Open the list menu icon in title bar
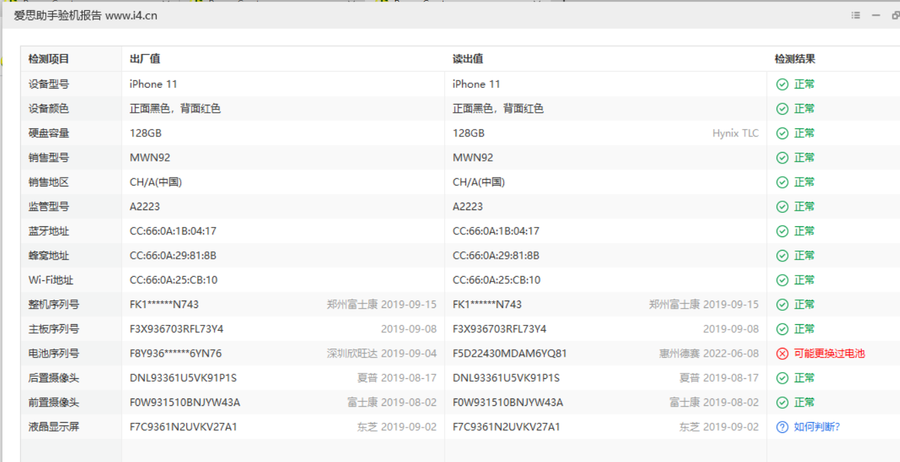 (856, 15)
